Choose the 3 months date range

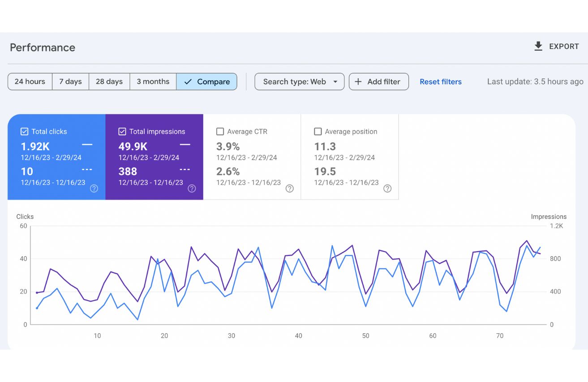[153, 82]
